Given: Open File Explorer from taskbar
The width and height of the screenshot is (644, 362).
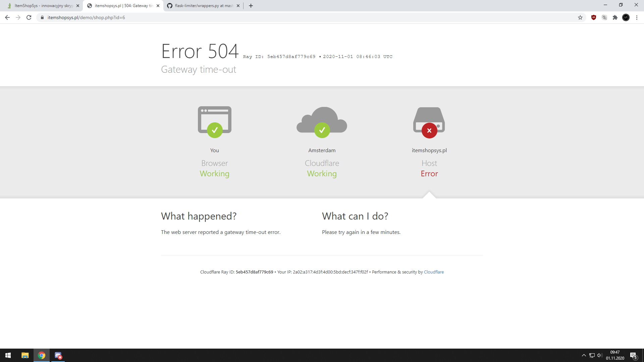Looking at the screenshot, I should tap(25, 355).
